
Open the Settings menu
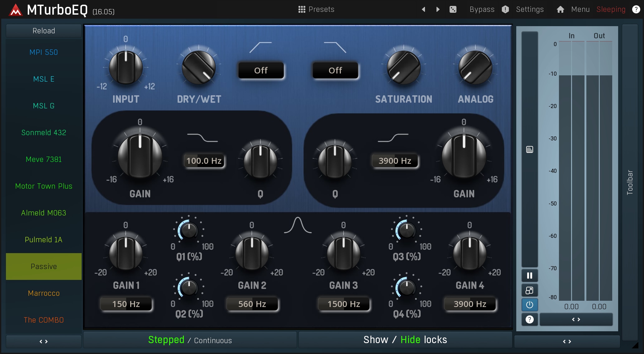(x=530, y=9)
